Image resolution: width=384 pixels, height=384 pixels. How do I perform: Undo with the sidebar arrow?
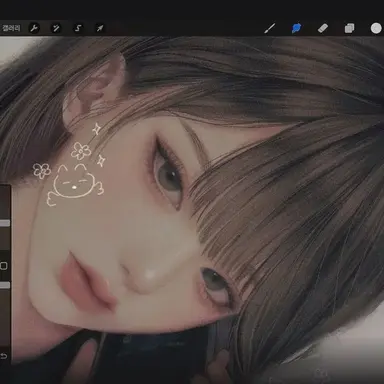tap(3, 356)
